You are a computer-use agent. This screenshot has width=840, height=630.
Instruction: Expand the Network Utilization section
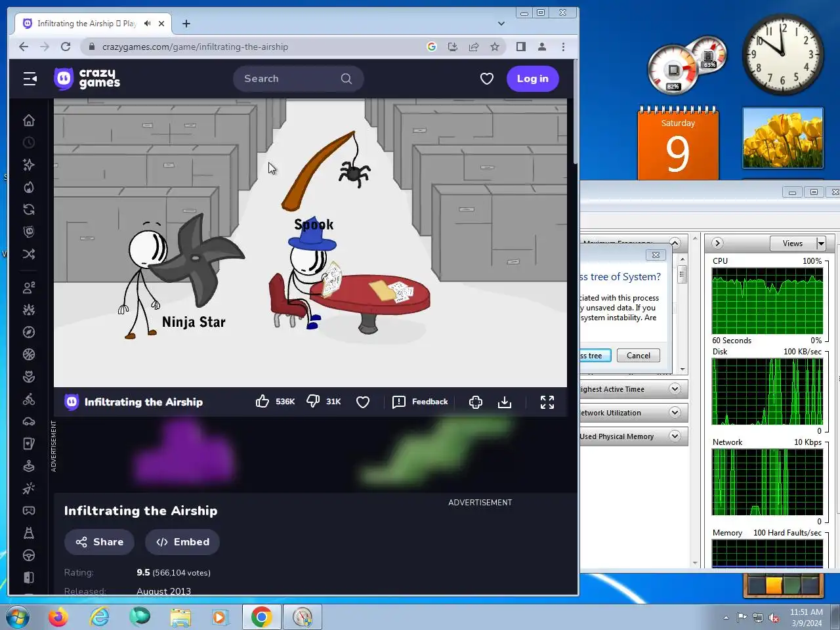click(675, 413)
